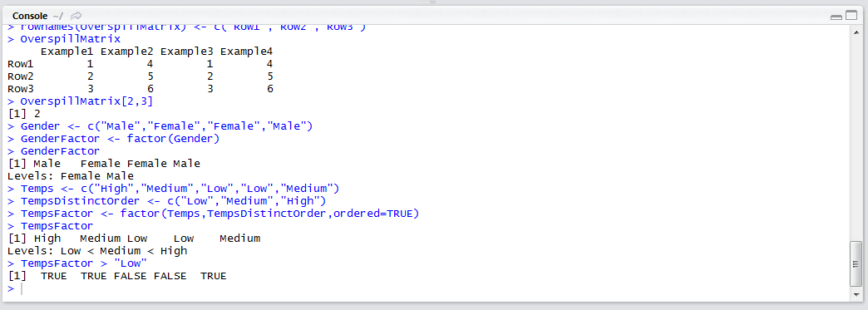Click the working directory path "~/"

click(x=57, y=16)
